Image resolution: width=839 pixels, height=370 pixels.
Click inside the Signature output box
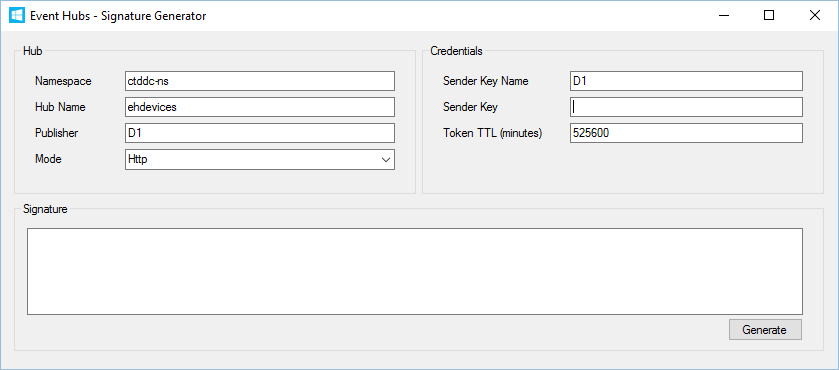click(x=415, y=271)
